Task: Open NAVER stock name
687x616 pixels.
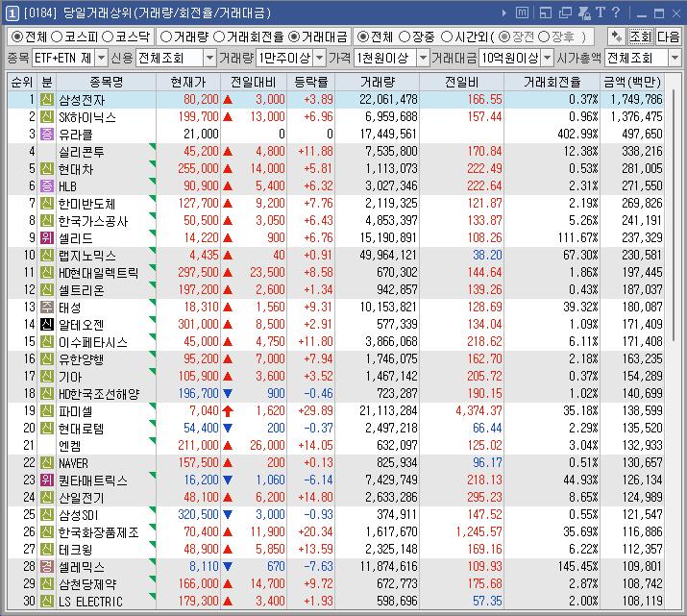Action: [73, 463]
